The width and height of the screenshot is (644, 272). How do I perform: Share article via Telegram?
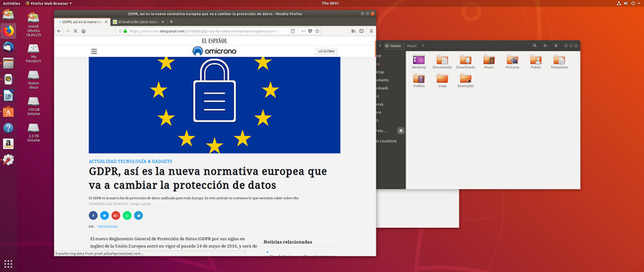[138, 215]
